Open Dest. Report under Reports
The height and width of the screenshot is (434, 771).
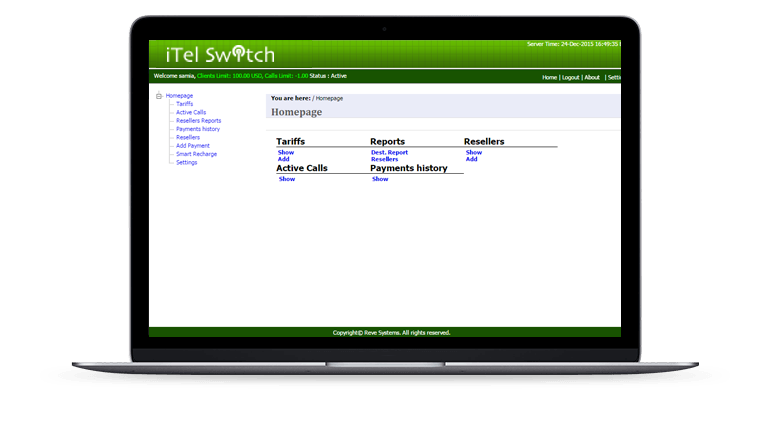point(389,152)
